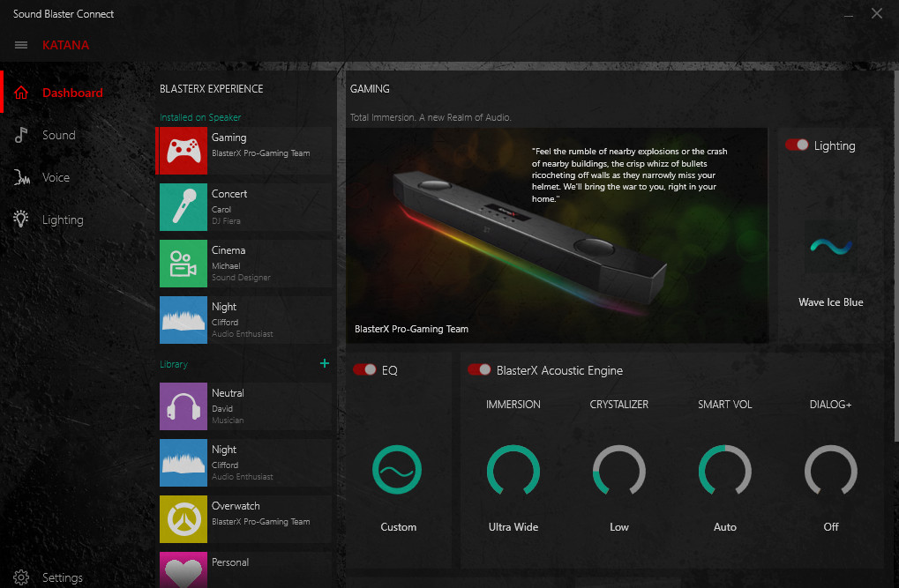
Task: Click the Voice waveform icon in sidebar
Action: pyautogui.click(x=21, y=178)
